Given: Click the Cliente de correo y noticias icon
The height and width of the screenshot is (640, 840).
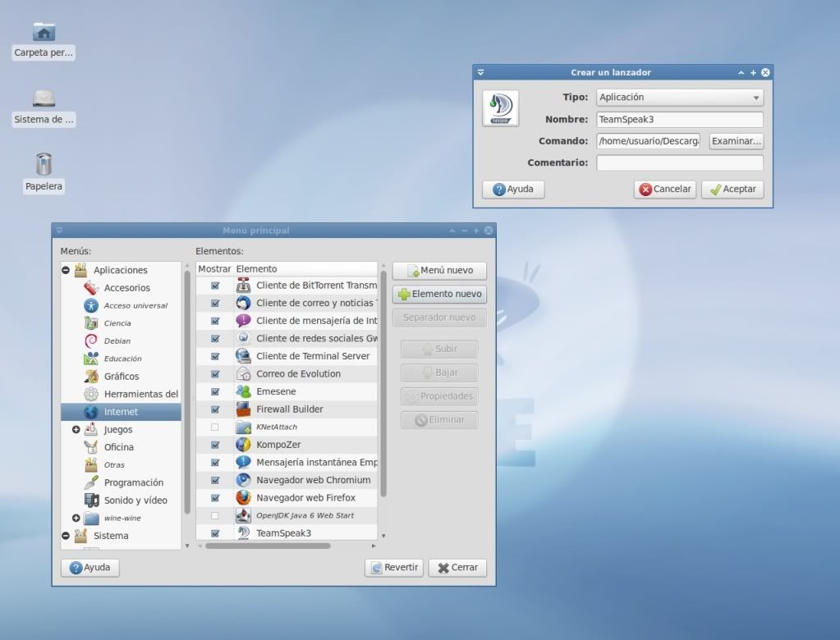Looking at the screenshot, I should [x=243, y=303].
